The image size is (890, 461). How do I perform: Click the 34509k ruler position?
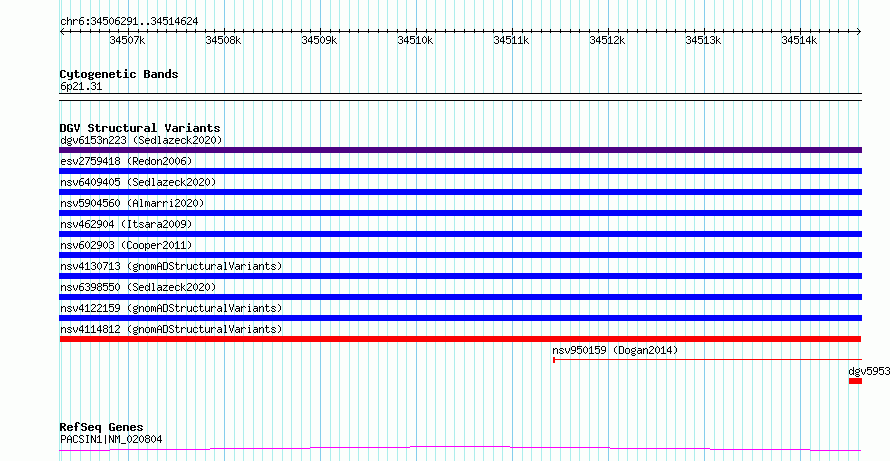click(x=320, y=40)
